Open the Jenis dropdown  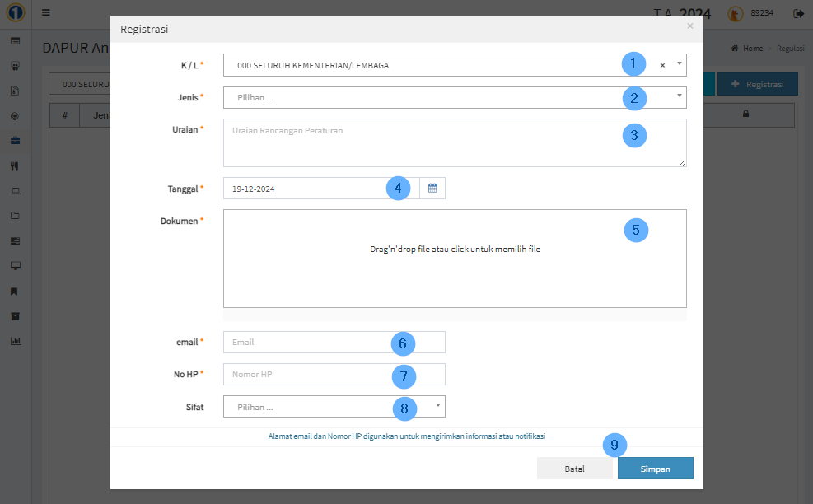pyautogui.click(x=453, y=98)
